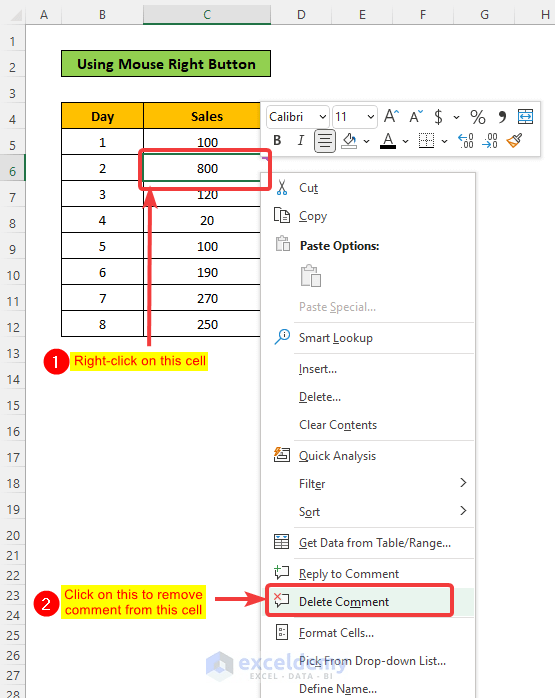
Task: Click the Borders icon in mini toolbar
Action: (426, 141)
